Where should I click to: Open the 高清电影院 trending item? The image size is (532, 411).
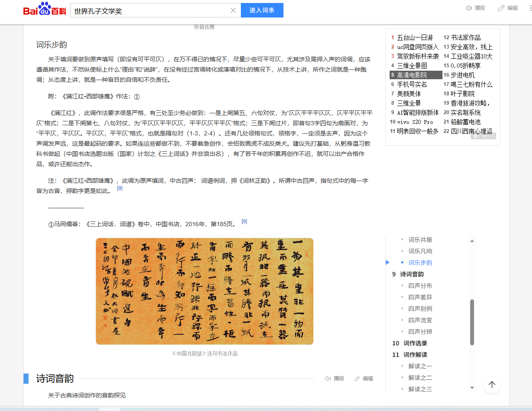[412, 75]
